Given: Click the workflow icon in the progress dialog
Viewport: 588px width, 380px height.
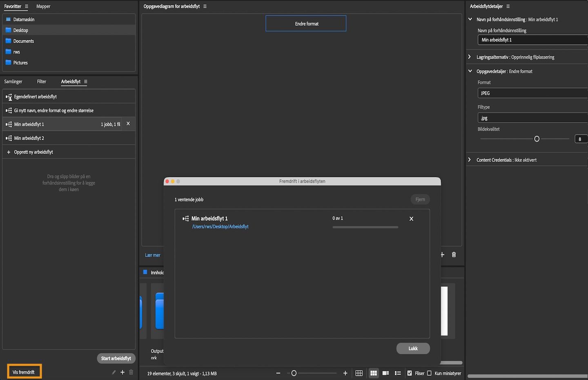Looking at the screenshot, I should pos(186,219).
